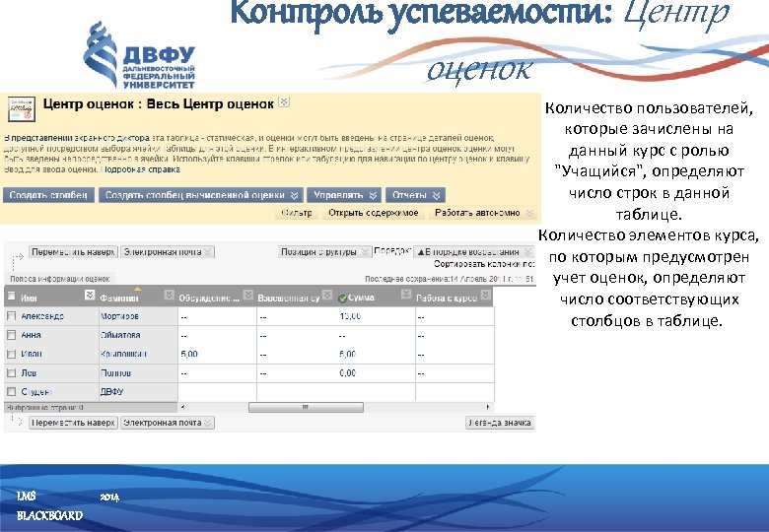Tick the select-all checkbox in table header
Screen dimensions: 769x532
click(11, 297)
